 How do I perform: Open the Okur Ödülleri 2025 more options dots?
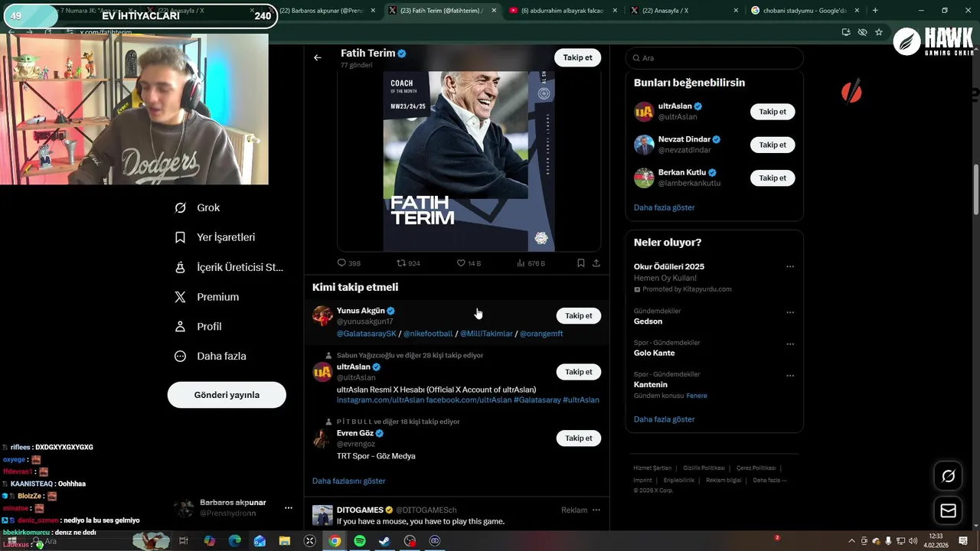pos(790,266)
